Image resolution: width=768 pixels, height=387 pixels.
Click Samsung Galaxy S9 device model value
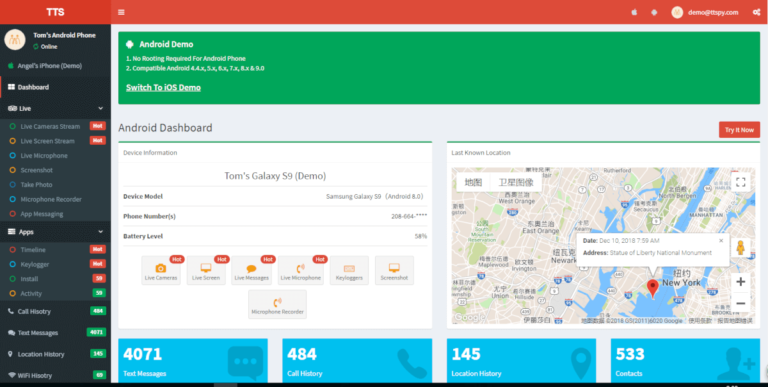coord(375,196)
